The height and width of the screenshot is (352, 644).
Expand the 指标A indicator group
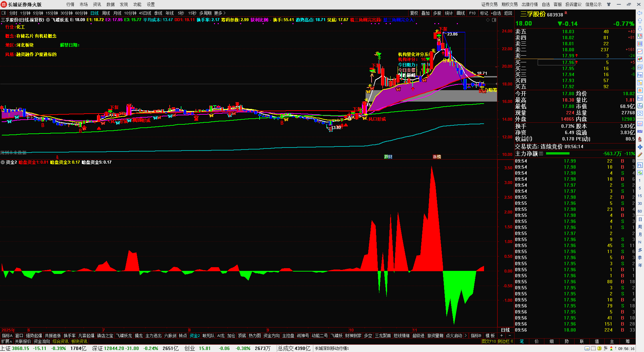pyautogui.click(x=7, y=336)
